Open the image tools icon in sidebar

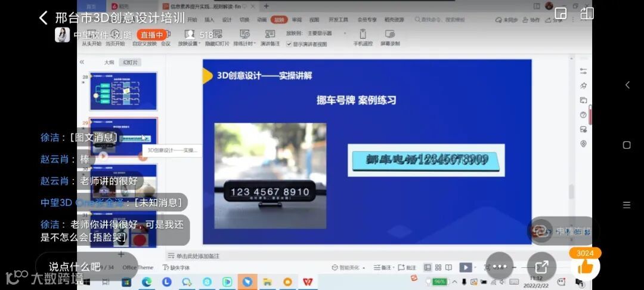[x=583, y=129]
